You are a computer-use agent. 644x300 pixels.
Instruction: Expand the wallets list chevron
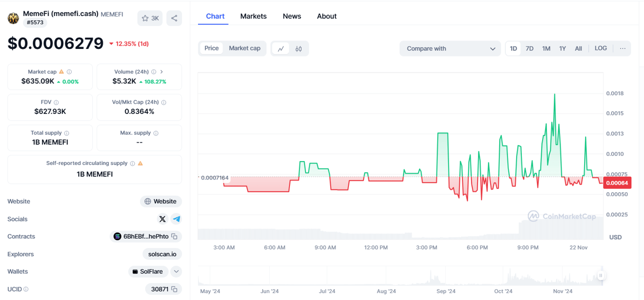[176, 271]
